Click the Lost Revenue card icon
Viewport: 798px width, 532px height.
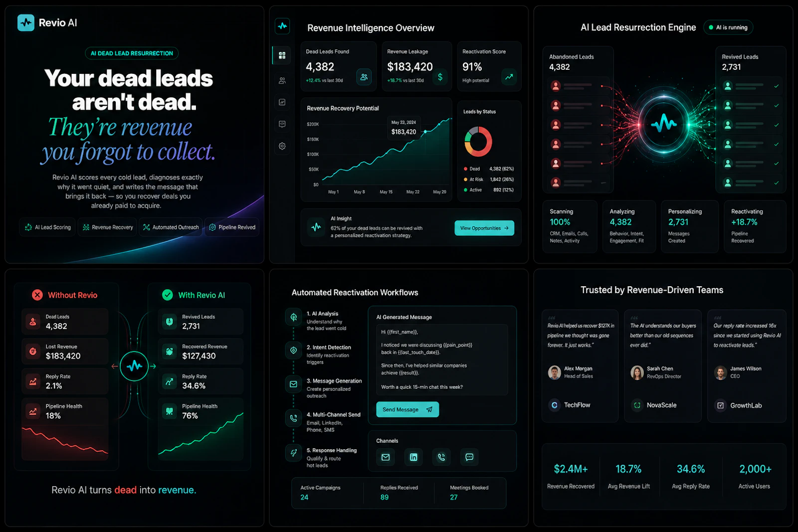[x=33, y=352]
